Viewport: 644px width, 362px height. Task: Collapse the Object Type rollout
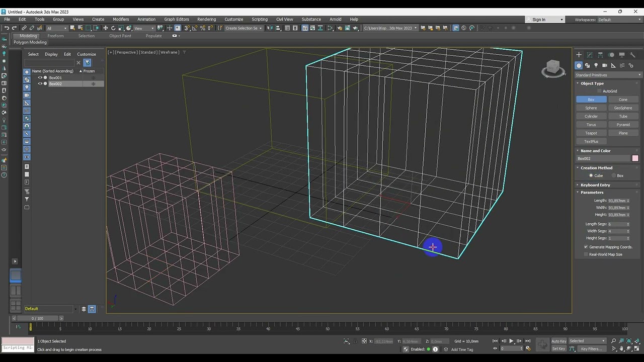[592, 83]
